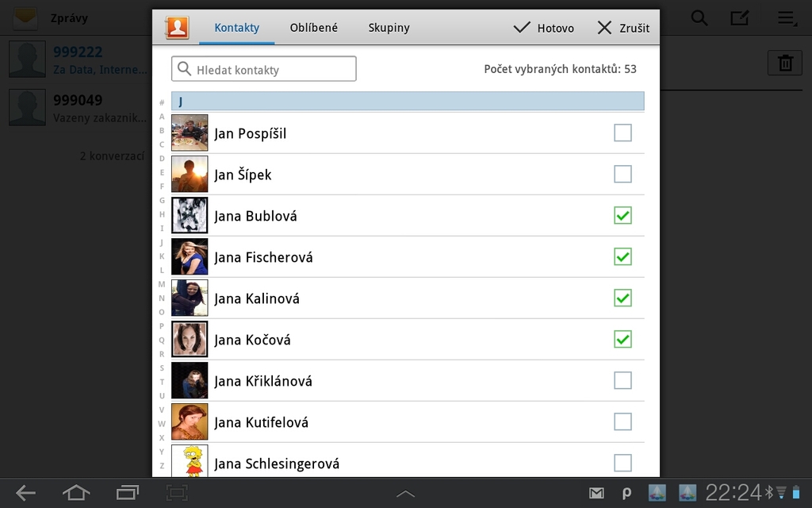Confirm selection with Hotovo

pos(544,28)
